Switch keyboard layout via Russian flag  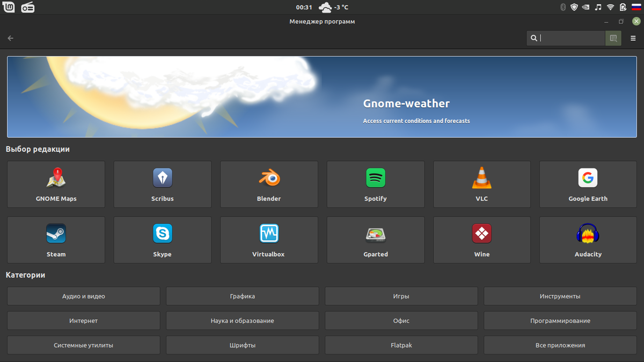point(636,7)
